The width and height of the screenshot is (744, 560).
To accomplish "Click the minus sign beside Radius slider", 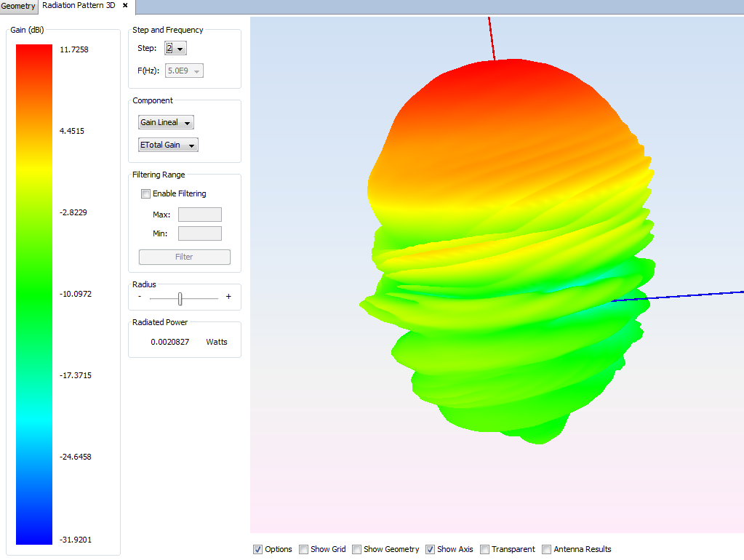I will coord(140,297).
